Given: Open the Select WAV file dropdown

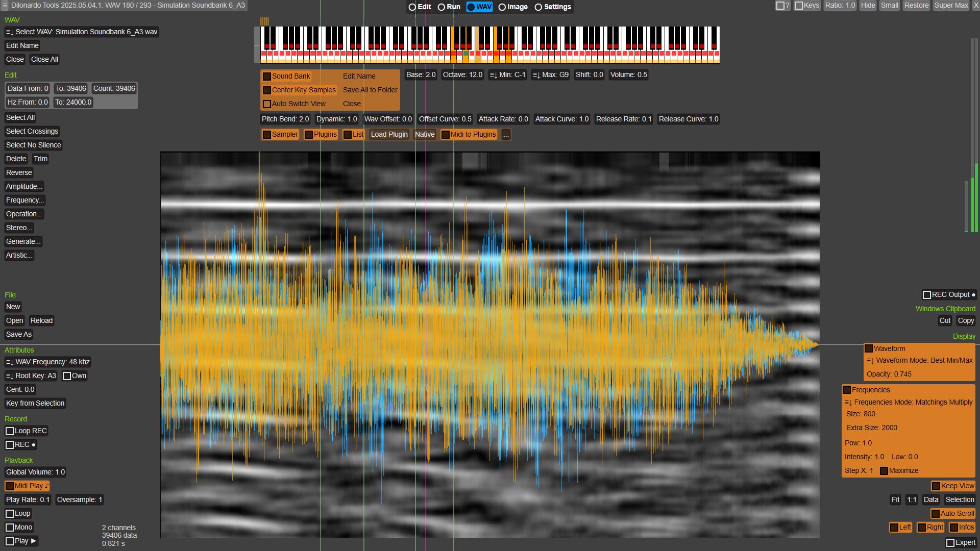Looking at the screenshot, I should 82,32.
